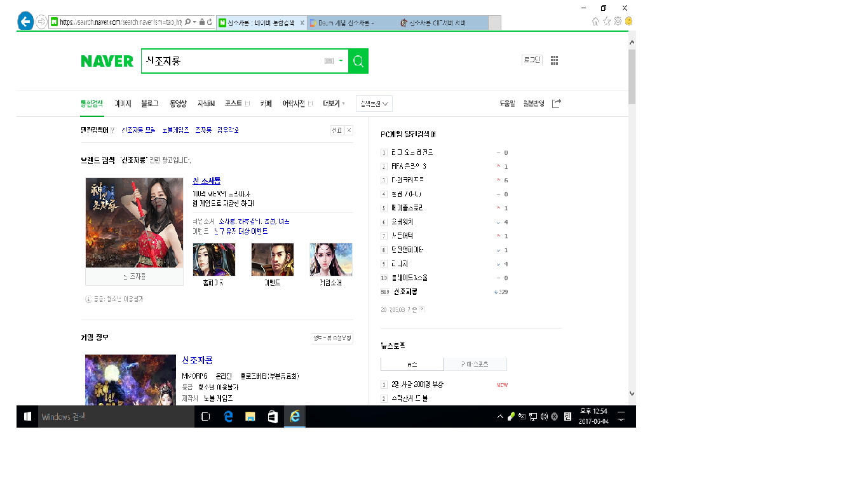Open the Windows Start button
868x488 pixels.
tap(27, 417)
